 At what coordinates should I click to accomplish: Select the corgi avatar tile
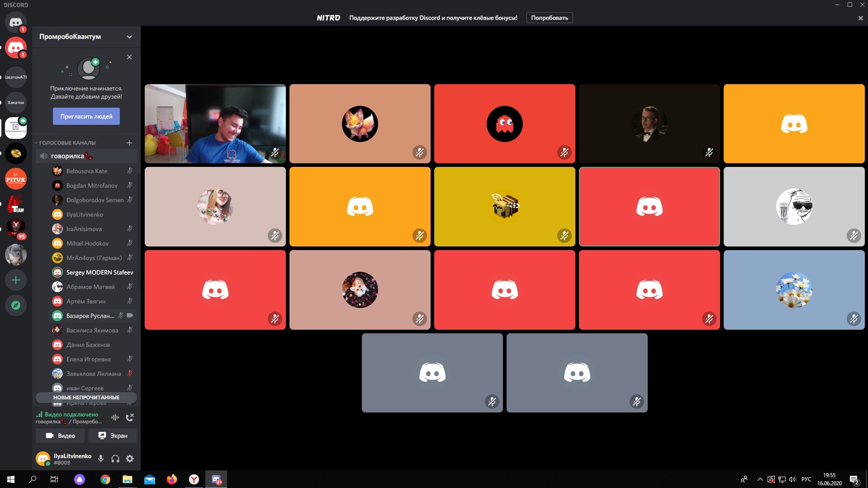pyautogui.click(x=360, y=290)
